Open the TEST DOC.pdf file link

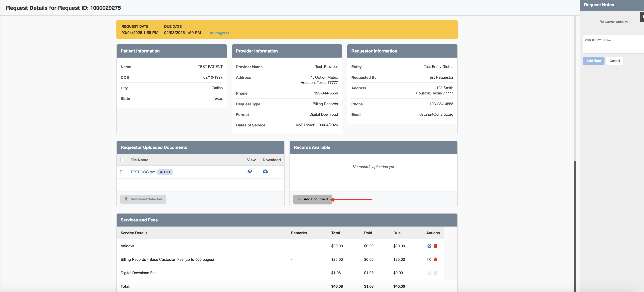point(143,172)
